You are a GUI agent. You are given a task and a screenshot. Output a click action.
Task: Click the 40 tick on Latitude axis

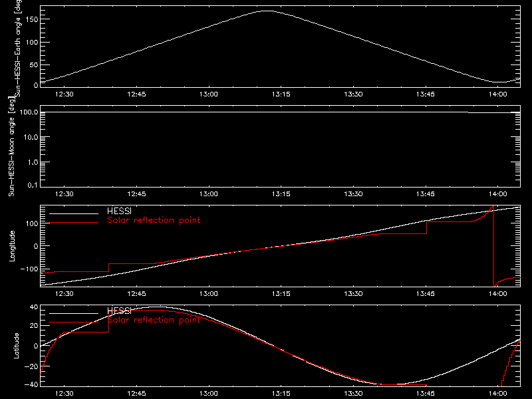[34, 307]
